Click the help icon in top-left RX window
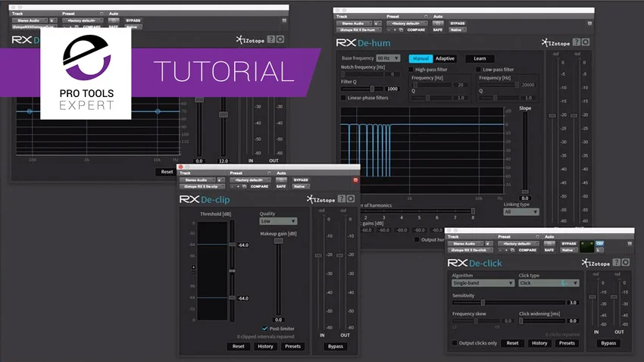Screen dimensions: 644x362 (x=271, y=39)
